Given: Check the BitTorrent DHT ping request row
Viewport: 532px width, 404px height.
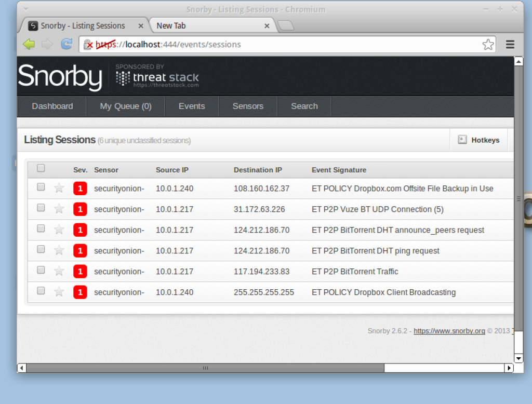Looking at the screenshot, I should [x=41, y=249].
